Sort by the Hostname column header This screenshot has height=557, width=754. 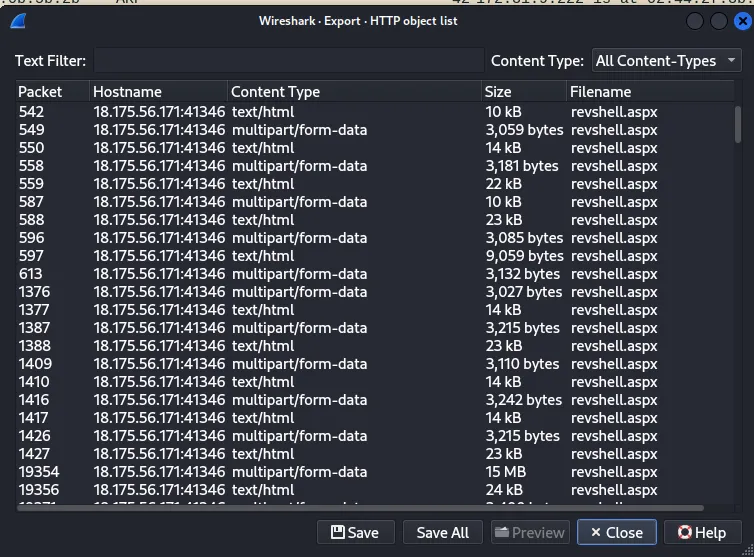(158, 92)
